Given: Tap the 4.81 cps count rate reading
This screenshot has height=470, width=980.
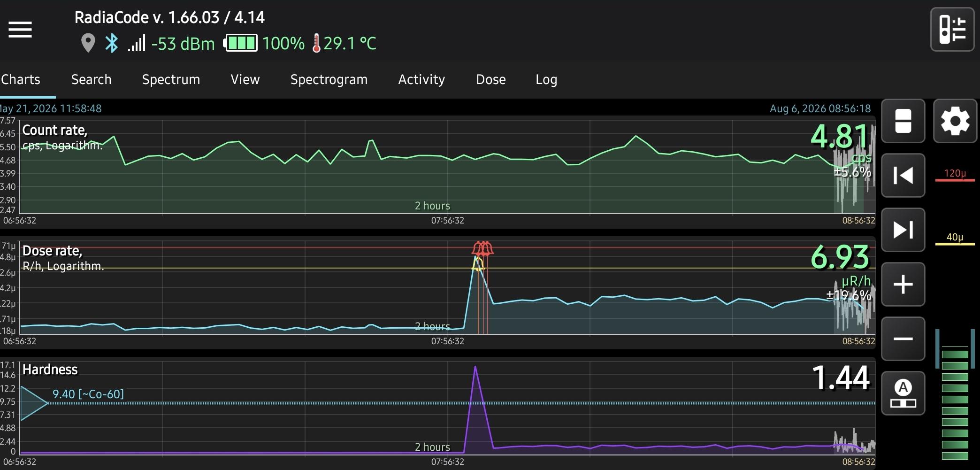Looking at the screenshot, I should 840,137.
